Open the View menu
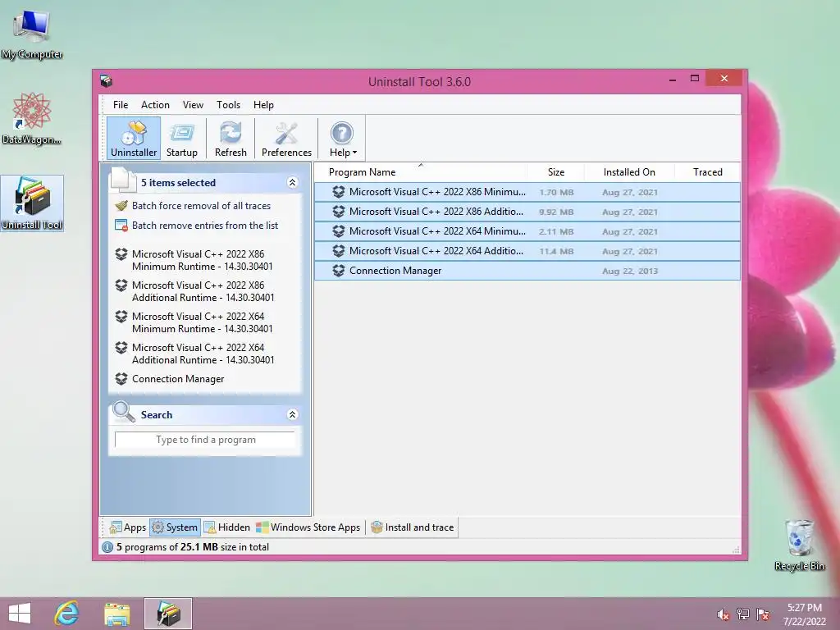The width and height of the screenshot is (840, 630). click(193, 105)
